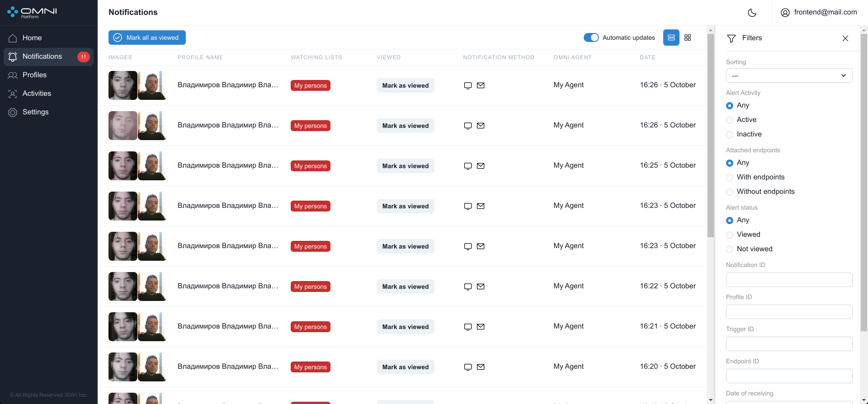Switch to grid view layout
Viewport: 868px width, 404px height.
tap(688, 38)
